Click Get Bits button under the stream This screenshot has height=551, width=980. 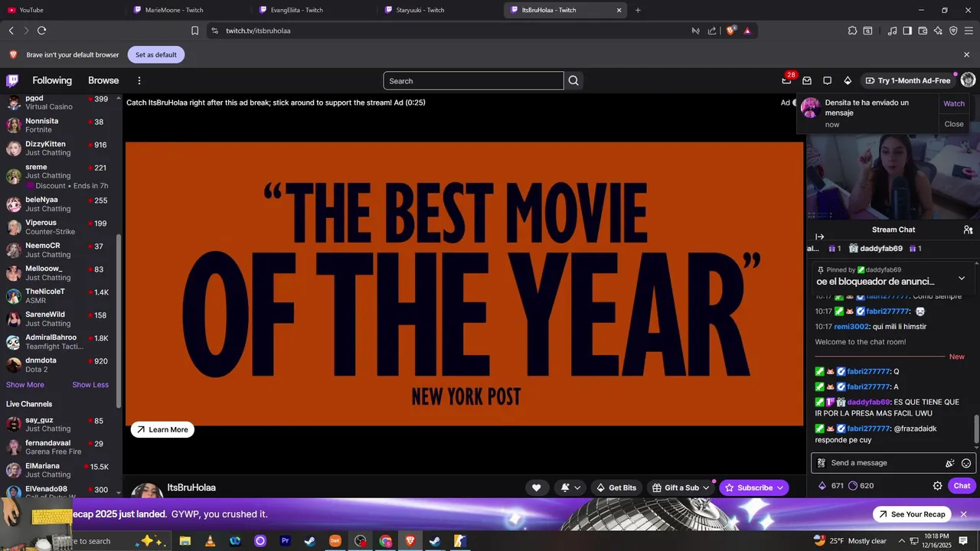click(x=616, y=487)
